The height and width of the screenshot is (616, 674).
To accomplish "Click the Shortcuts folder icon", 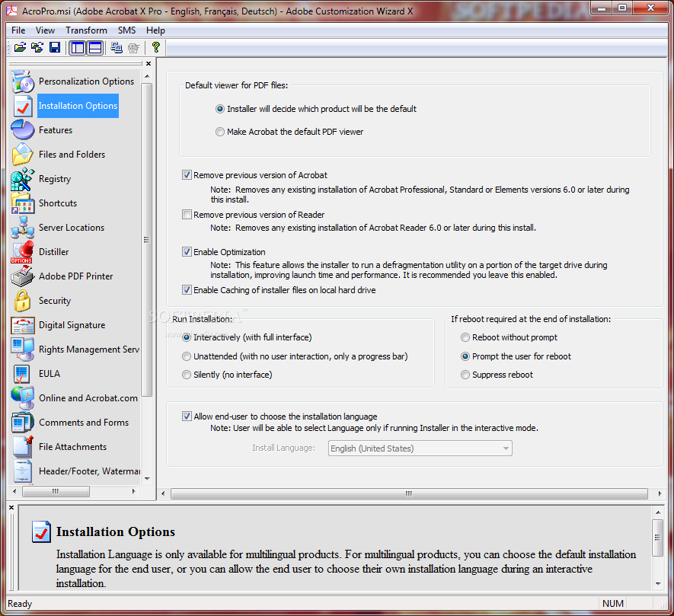I will coord(23,203).
